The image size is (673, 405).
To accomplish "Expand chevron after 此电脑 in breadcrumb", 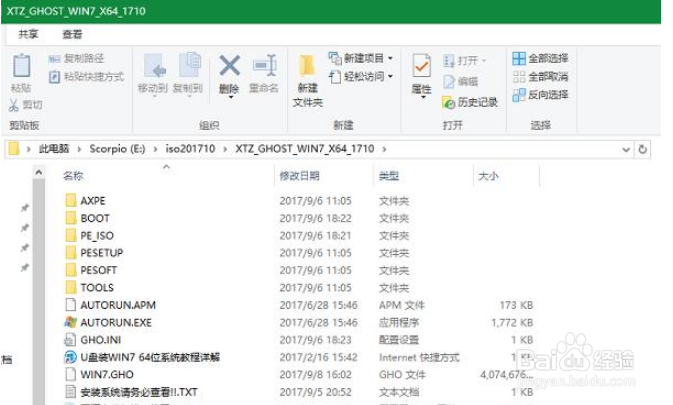I will [79, 149].
